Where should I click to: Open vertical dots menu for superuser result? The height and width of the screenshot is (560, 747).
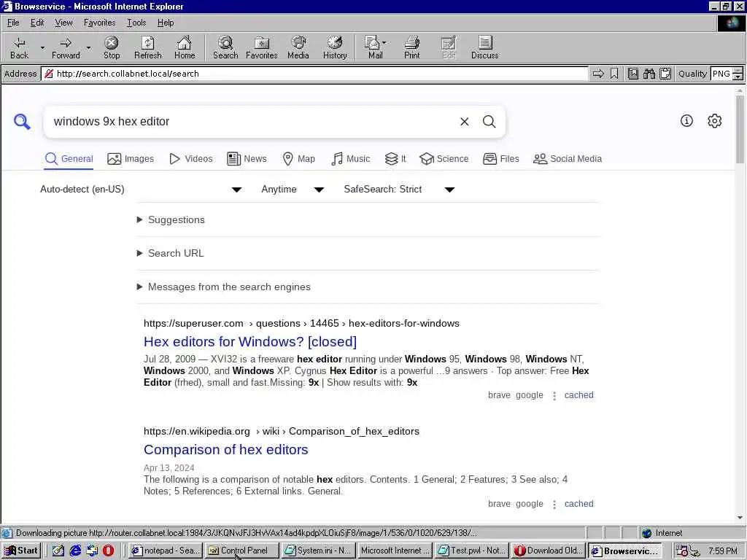click(x=554, y=396)
